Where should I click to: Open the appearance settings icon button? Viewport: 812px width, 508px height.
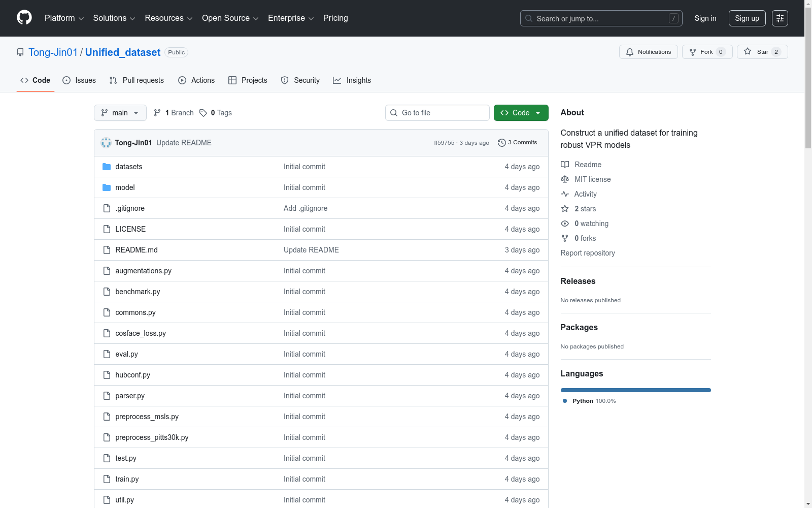point(780,18)
